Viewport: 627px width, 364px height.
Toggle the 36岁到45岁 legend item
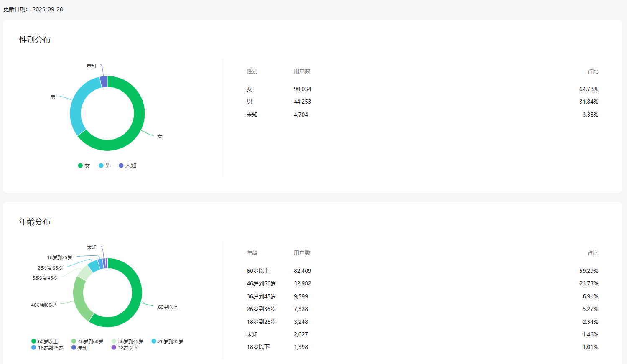click(x=127, y=341)
